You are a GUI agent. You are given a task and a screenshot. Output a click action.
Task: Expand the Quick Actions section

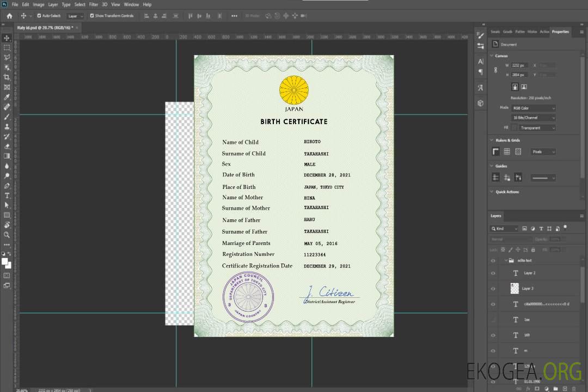coord(492,192)
